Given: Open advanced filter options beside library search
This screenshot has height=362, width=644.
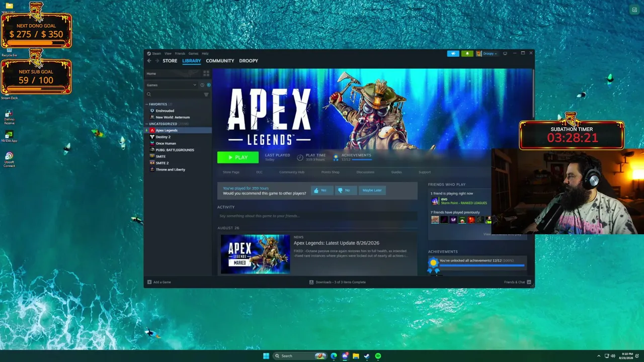Looking at the screenshot, I should pos(206,95).
